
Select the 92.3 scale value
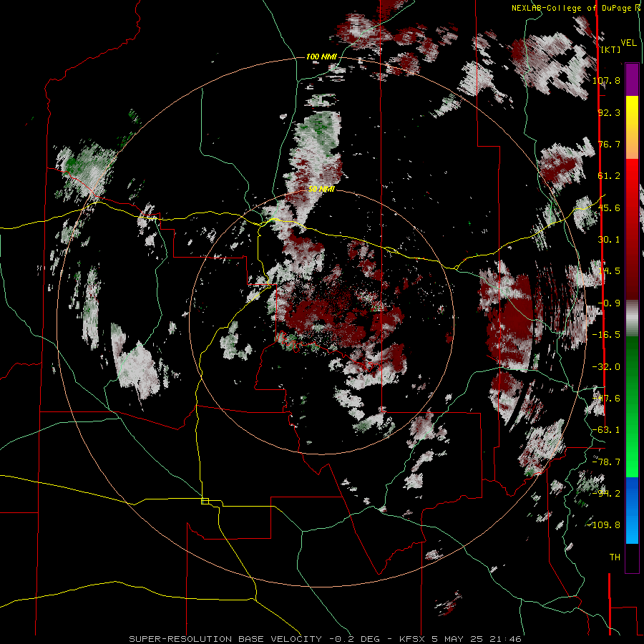tap(609, 112)
